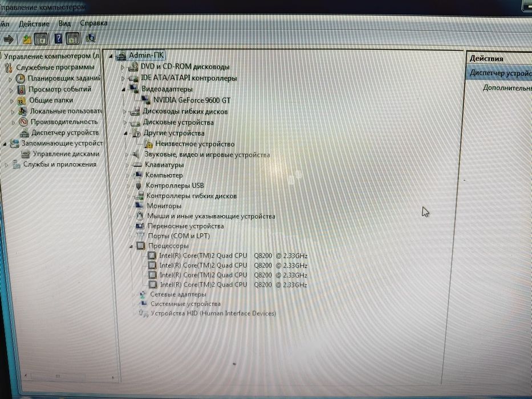This screenshot has width=532, height=399.
Task: Select Управление компьютером root node
Action: (x=51, y=56)
